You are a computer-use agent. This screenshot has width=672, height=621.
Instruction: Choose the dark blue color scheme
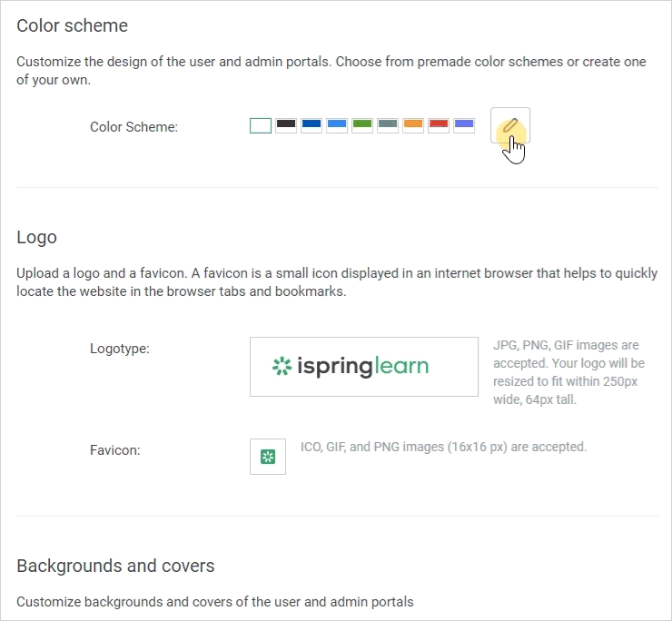click(311, 125)
